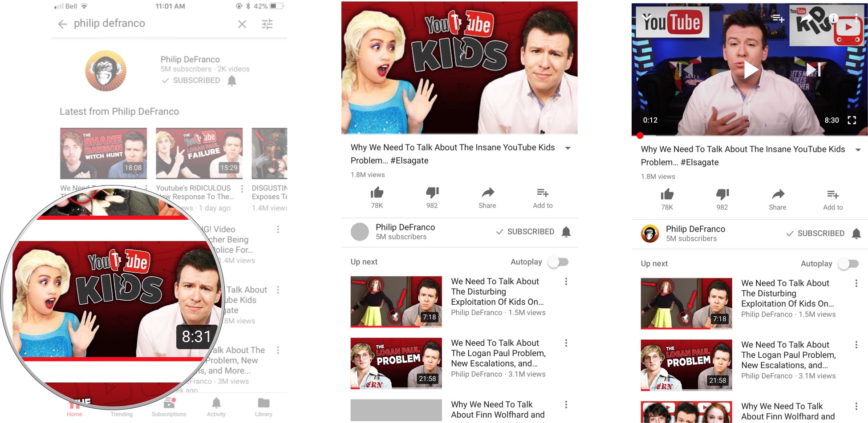Open the 7:18 video thumbnail in middle screenshot
868x423 pixels.
click(x=396, y=302)
